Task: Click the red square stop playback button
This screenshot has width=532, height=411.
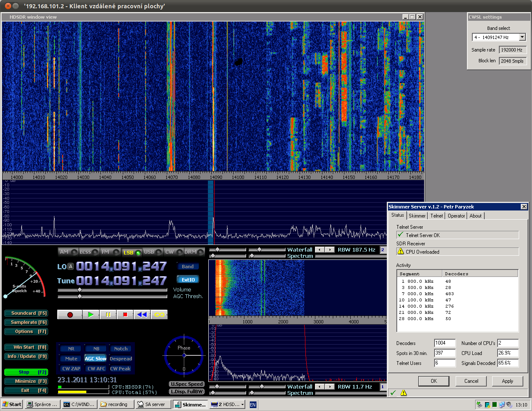Action: point(125,315)
